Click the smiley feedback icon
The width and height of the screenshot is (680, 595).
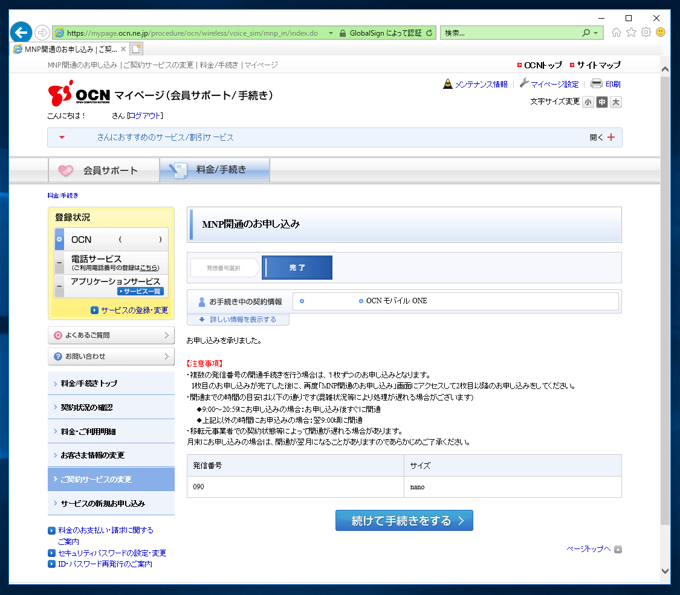[660, 33]
